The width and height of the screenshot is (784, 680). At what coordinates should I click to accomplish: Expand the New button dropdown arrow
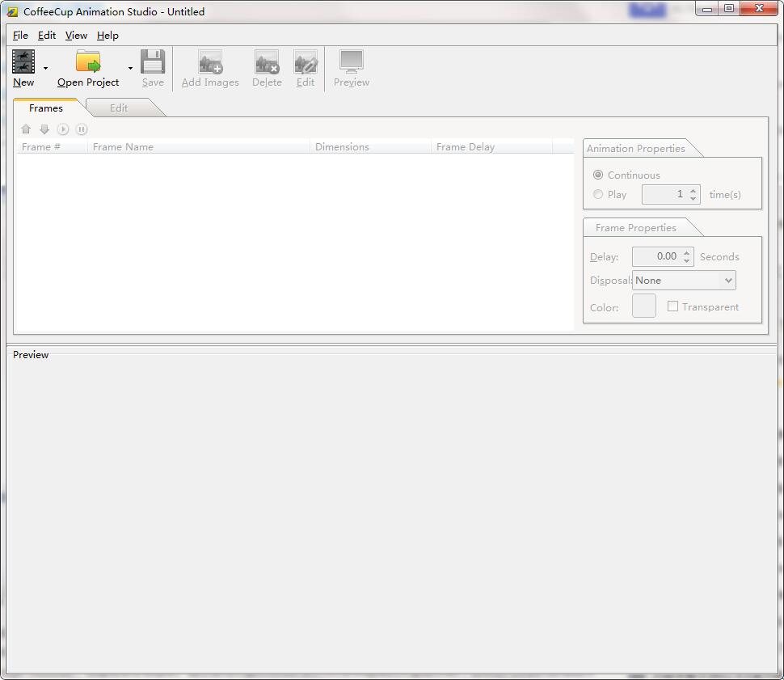(45, 68)
